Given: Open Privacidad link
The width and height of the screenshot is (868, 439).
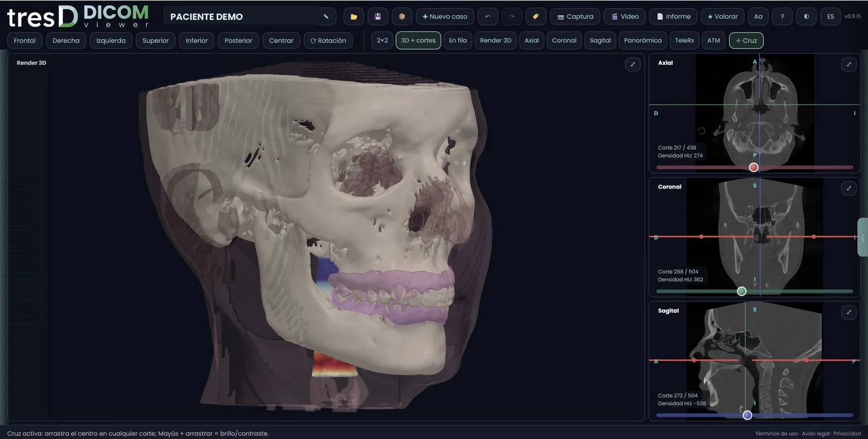Looking at the screenshot, I should [x=847, y=434].
